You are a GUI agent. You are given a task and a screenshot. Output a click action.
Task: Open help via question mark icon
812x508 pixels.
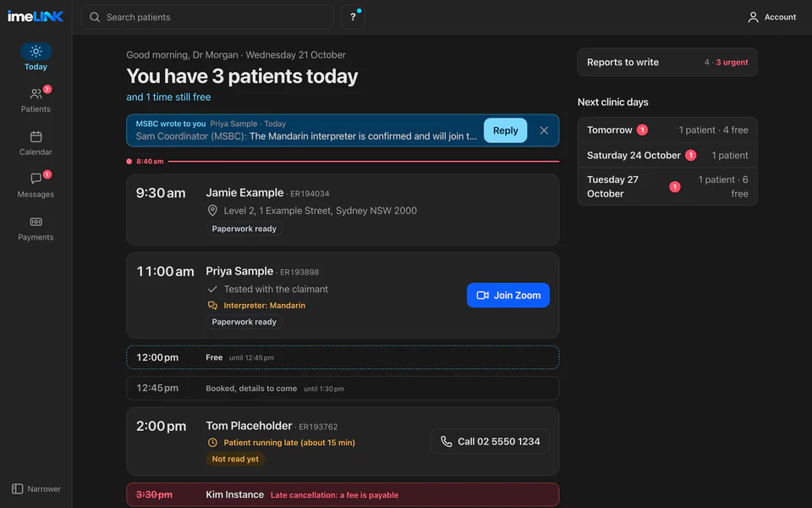354,17
